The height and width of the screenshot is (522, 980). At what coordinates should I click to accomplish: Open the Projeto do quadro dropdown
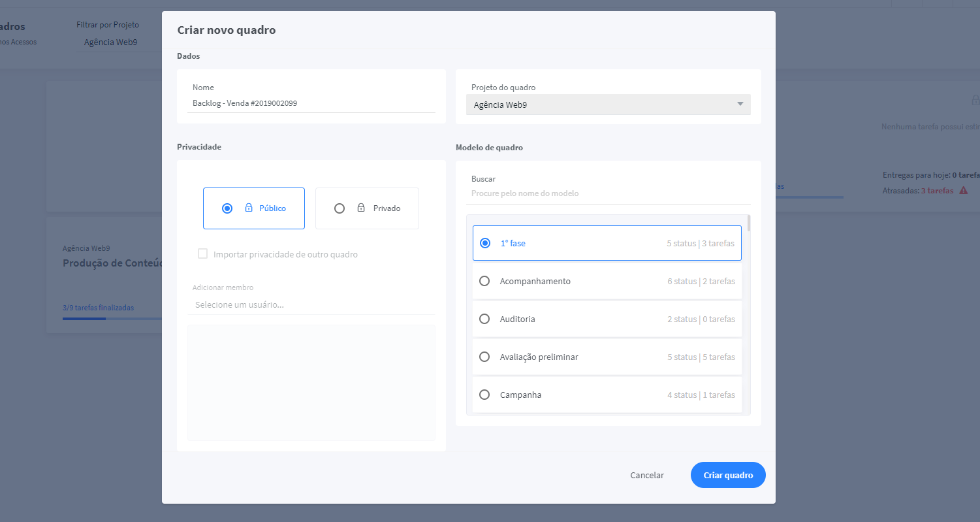pyautogui.click(x=609, y=105)
